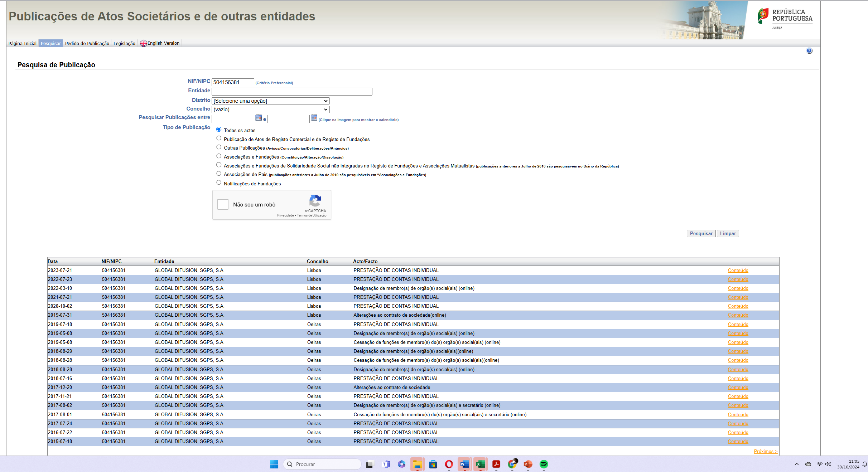Click the UK flag English Version icon
This screenshot has height=472, width=868.
[x=143, y=43]
